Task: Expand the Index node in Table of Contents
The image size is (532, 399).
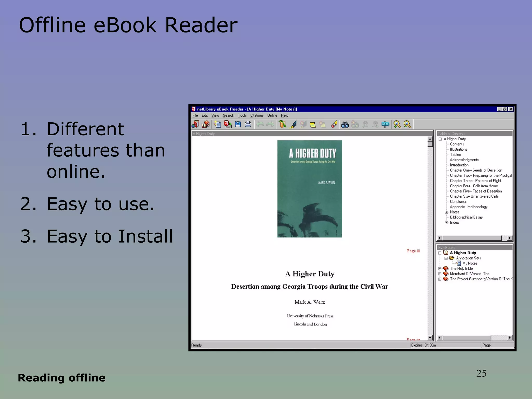Action: (x=446, y=223)
